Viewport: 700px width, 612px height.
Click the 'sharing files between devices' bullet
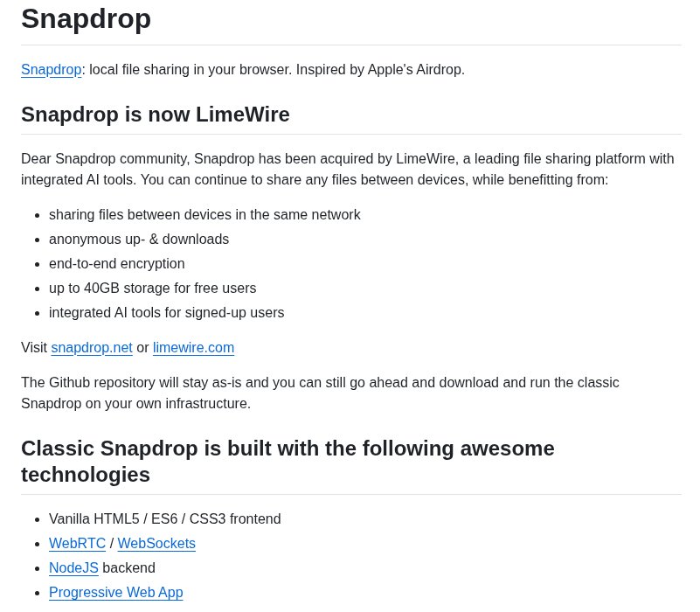pyautogui.click(x=204, y=215)
